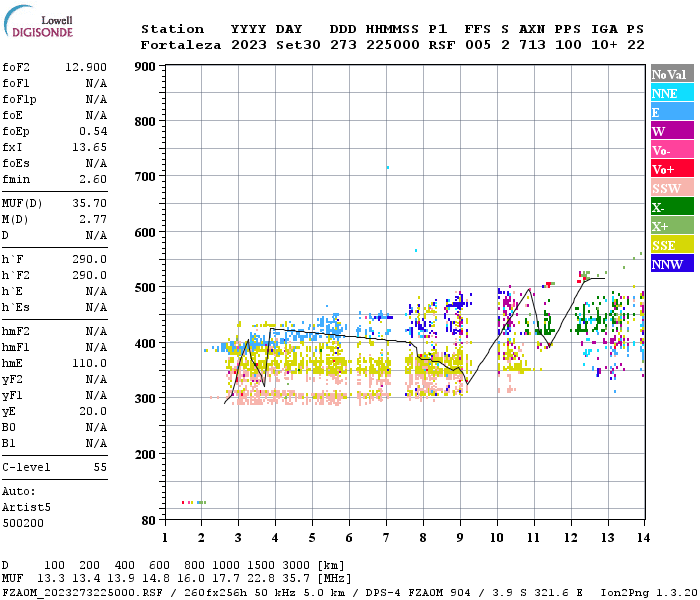This screenshot has height=600, width=700.
Task: Click the 80 km y-axis label
Action: pyautogui.click(x=149, y=521)
